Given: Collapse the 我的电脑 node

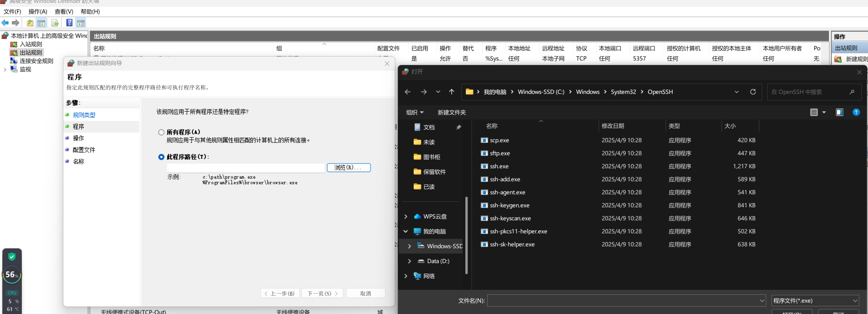Looking at the screenshot, I should pyautogui.click(x=406, y=231).
